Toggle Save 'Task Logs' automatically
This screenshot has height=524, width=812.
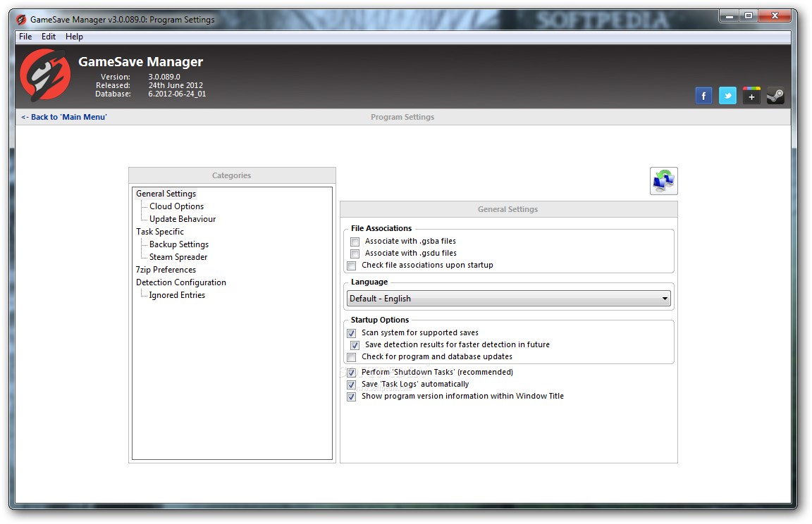click(352, 385)
